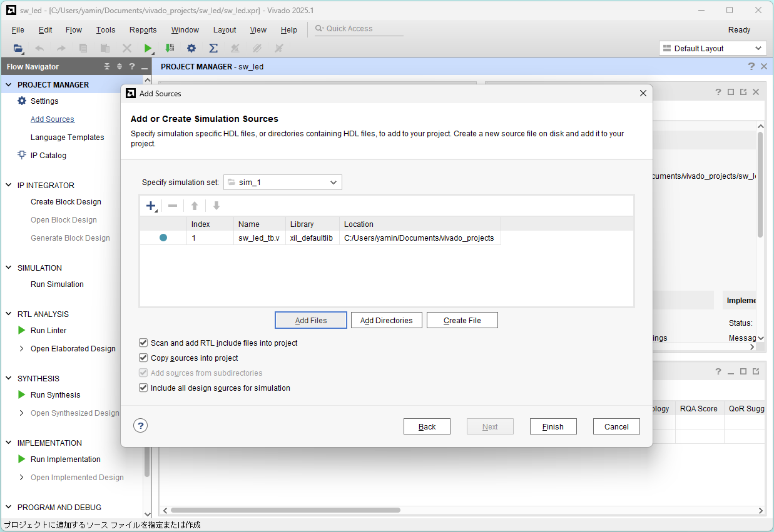Screen dimensions: 774x532
Task: Click the green Run Flow toolbar arrow
Action: (x=148, y=48)
